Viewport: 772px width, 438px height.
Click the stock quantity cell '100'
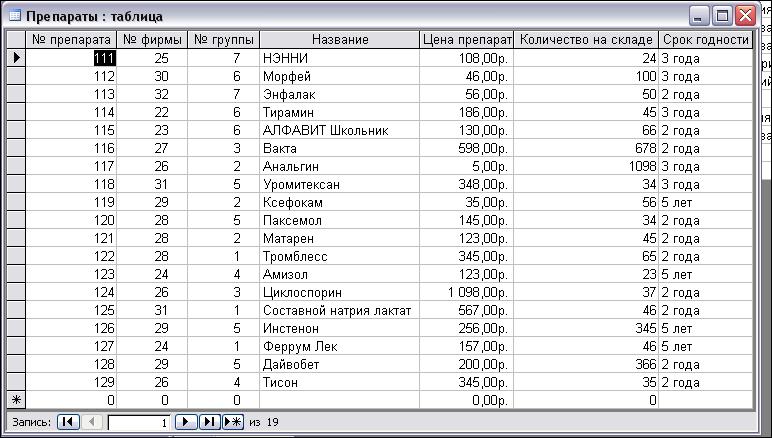tap(586, 76)
